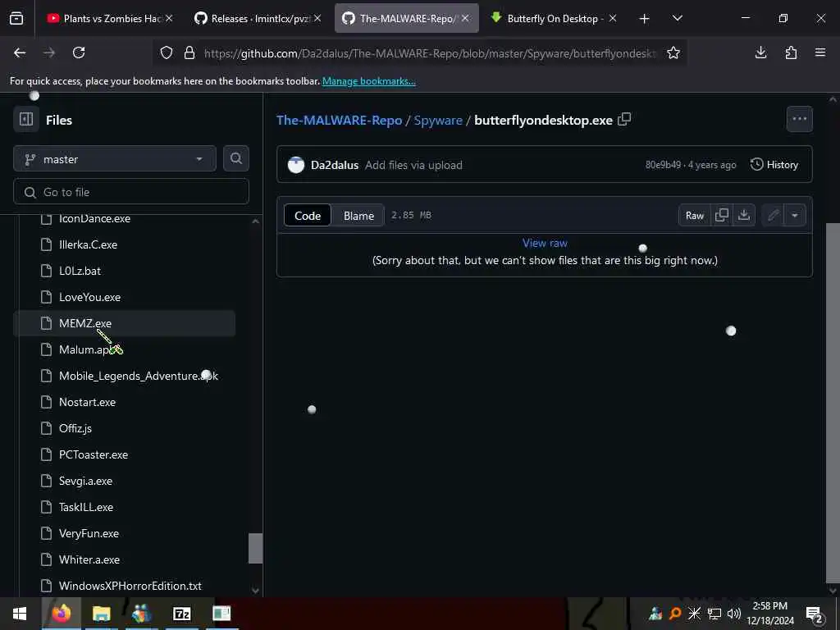Screen dimensions: 840x630
Task: Follow the View raw link
Action: (545, 243)
